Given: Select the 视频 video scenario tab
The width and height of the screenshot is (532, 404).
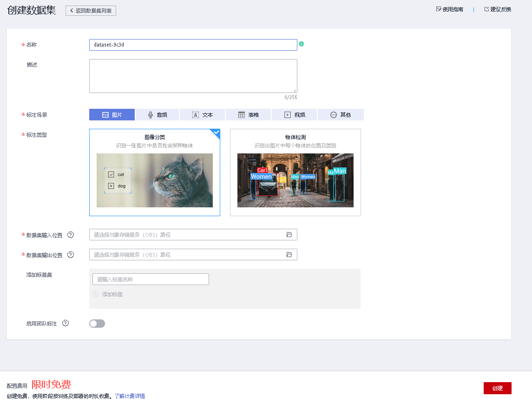Looking at the screenshot, I should click(x=295, y=115).
